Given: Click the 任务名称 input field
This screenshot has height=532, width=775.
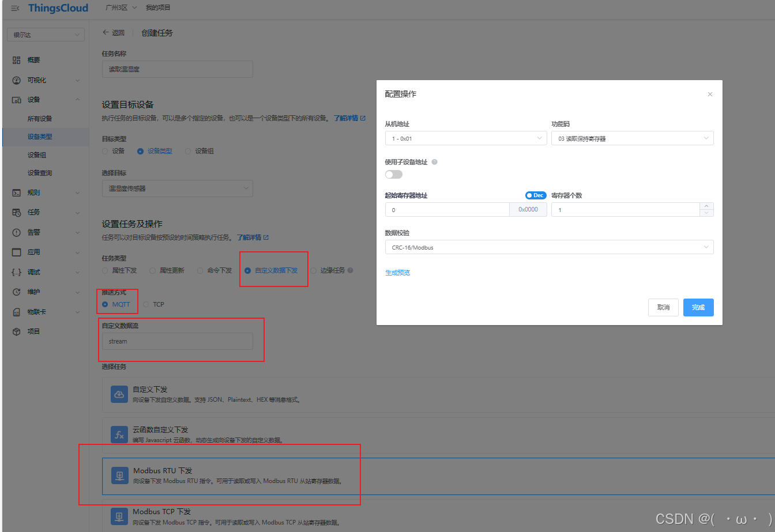Looking at the screenshot, I should pyautogui.click(x=178, y=69).
